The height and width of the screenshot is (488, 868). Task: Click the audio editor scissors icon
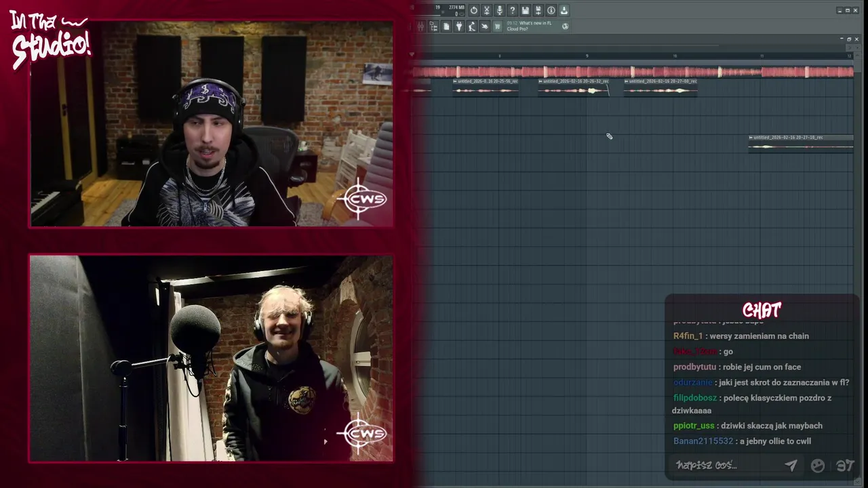point(486,10)
